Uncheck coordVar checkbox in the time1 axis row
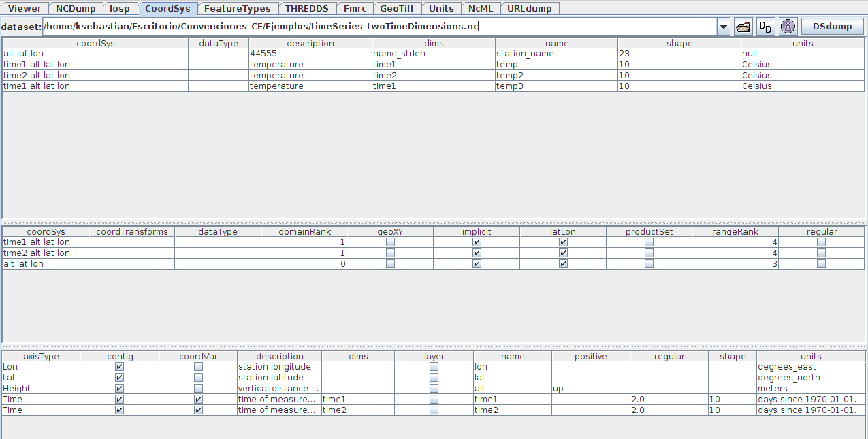Image resolution: width=868 pixels, height=439 pixels. pos(198,400)
